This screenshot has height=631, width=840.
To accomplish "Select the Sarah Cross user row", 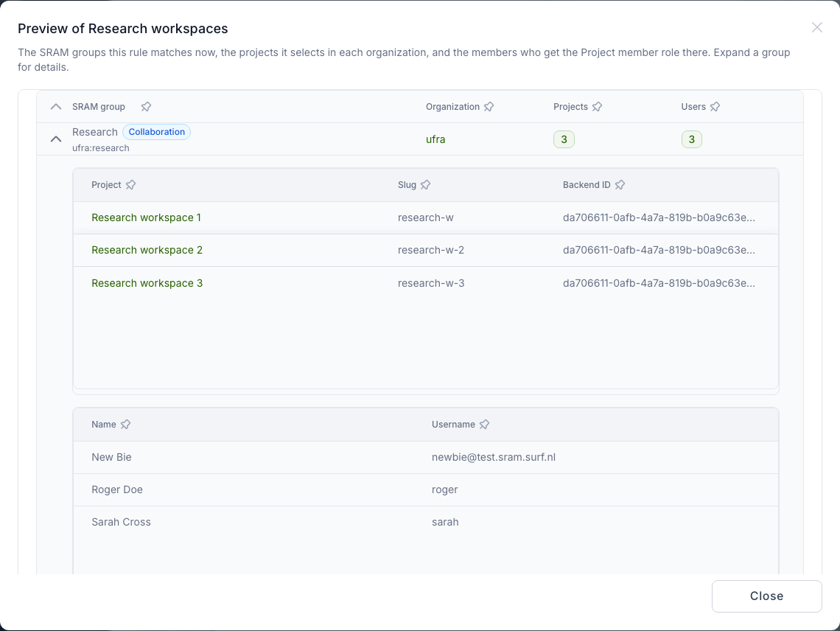I will tap(425, 522).
